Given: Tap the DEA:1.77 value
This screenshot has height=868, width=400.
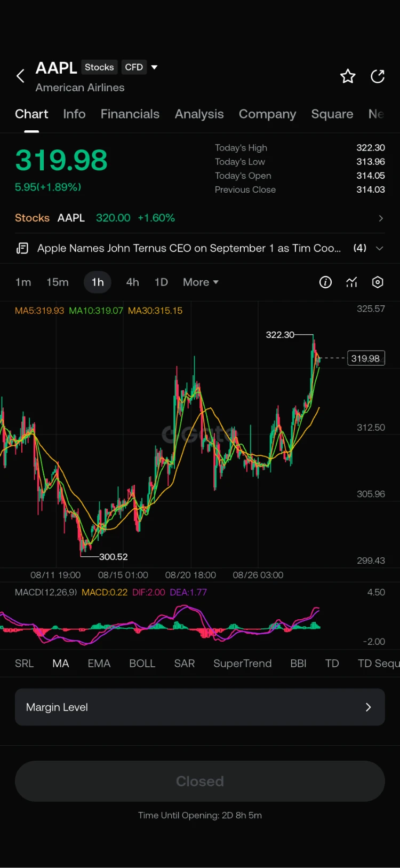Looking at the screenshot, I should 188,593.
